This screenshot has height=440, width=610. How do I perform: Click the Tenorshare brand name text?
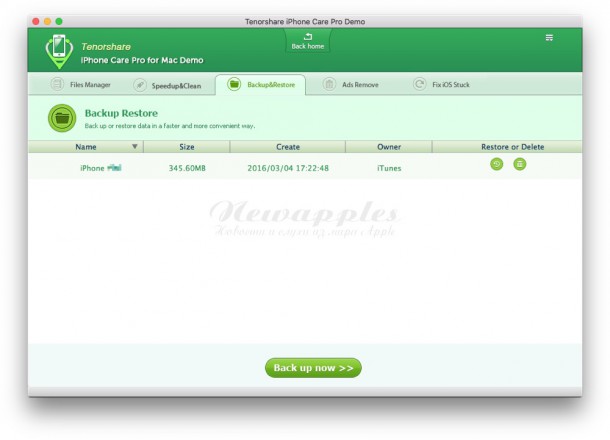[x=106, y=47]
